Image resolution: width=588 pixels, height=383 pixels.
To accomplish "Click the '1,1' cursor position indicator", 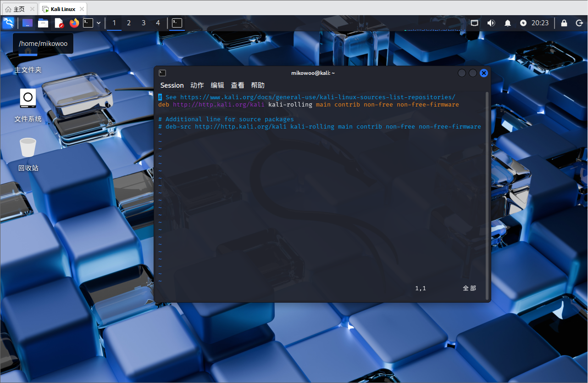I will [x=421, y=288].
